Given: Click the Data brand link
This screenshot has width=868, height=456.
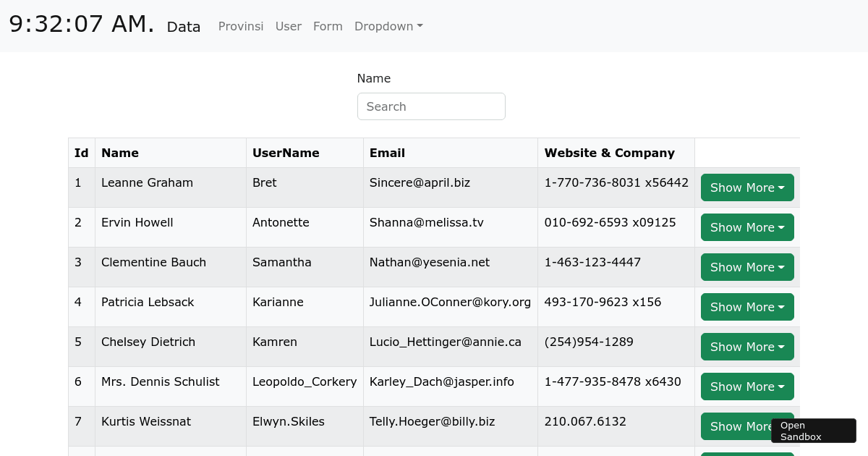Looking at the screenshot, I should (184, 27).
